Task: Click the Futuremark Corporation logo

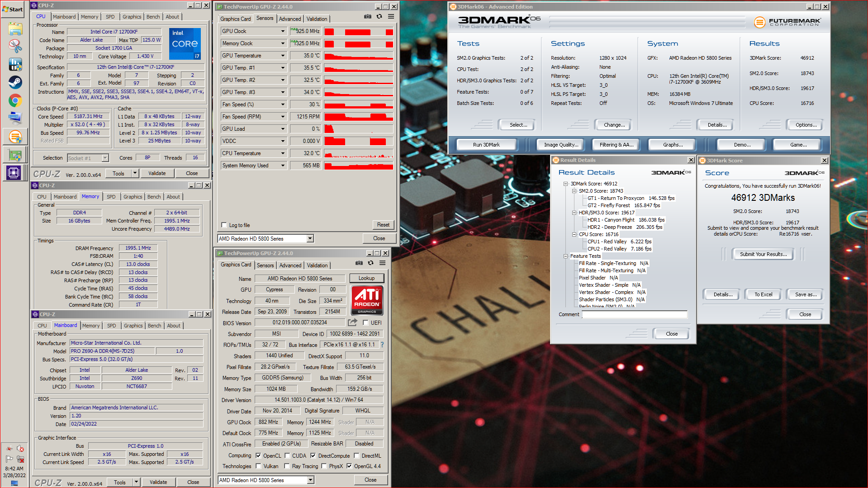Action: coord(787,22)
